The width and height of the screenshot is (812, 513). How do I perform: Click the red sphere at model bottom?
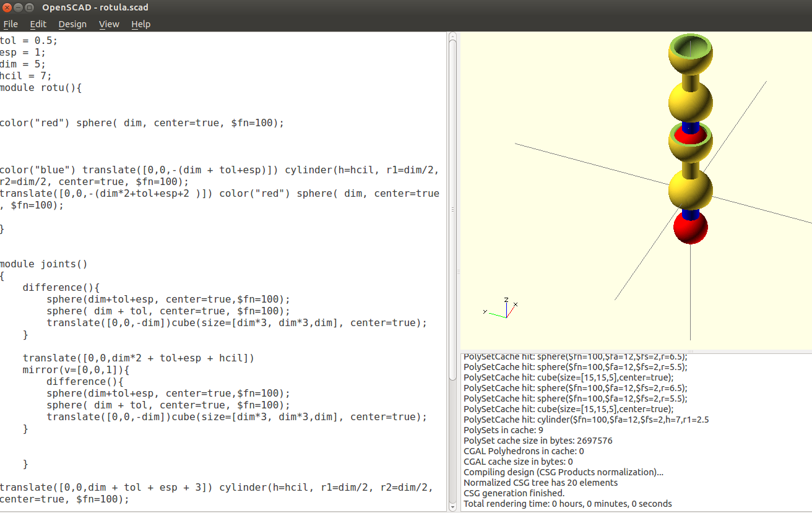[691, 226]
